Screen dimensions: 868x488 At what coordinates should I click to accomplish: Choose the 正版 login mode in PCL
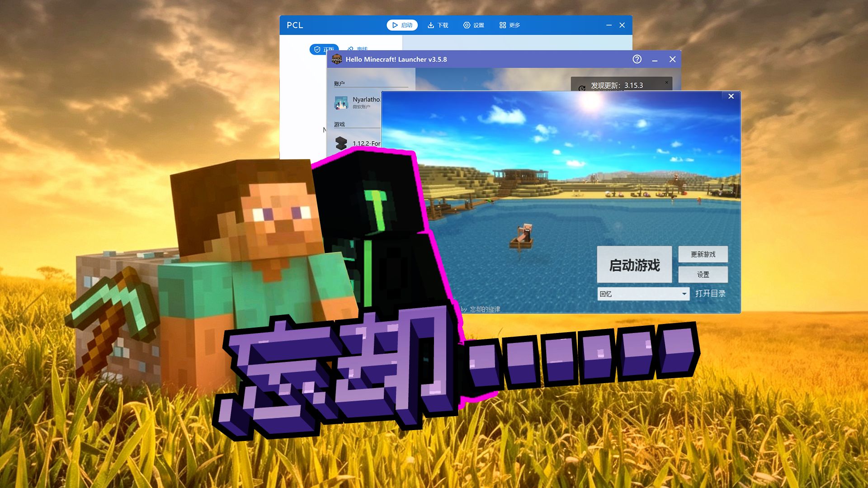[324, 49]
